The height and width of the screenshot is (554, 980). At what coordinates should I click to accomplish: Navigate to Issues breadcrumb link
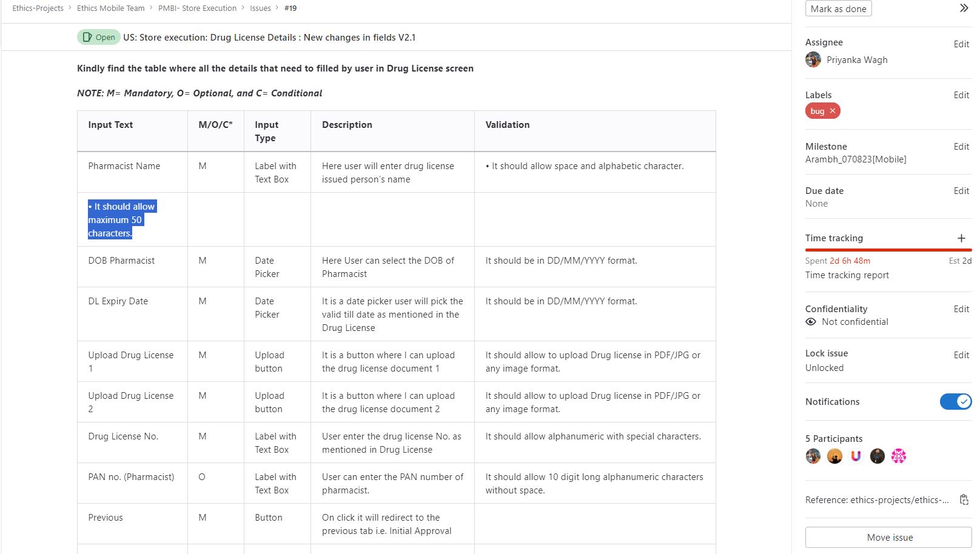click(x=260, y=8)
